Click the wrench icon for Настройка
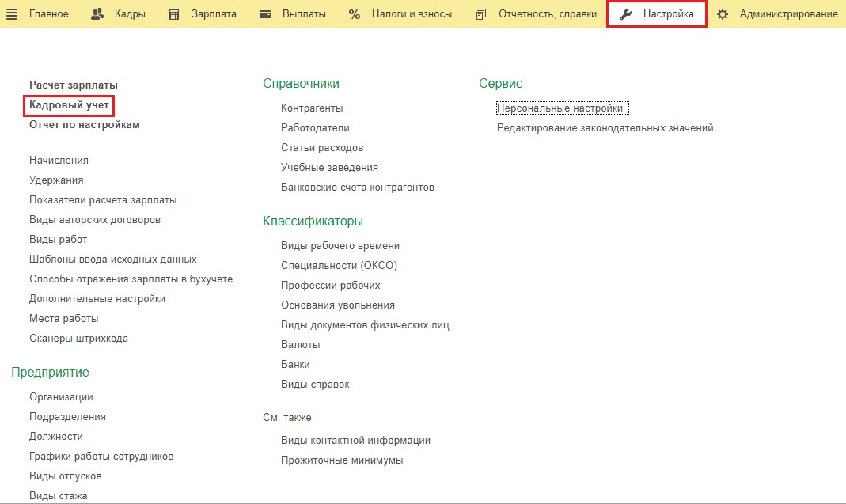Screen dimensions: 846x504 (x=626, y=14)
